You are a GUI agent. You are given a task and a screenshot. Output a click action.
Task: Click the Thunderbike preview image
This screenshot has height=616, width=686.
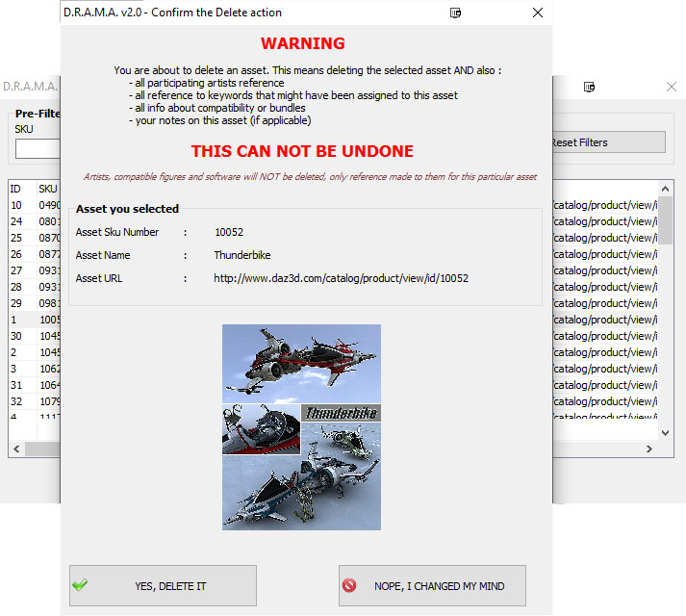[301, 427]
